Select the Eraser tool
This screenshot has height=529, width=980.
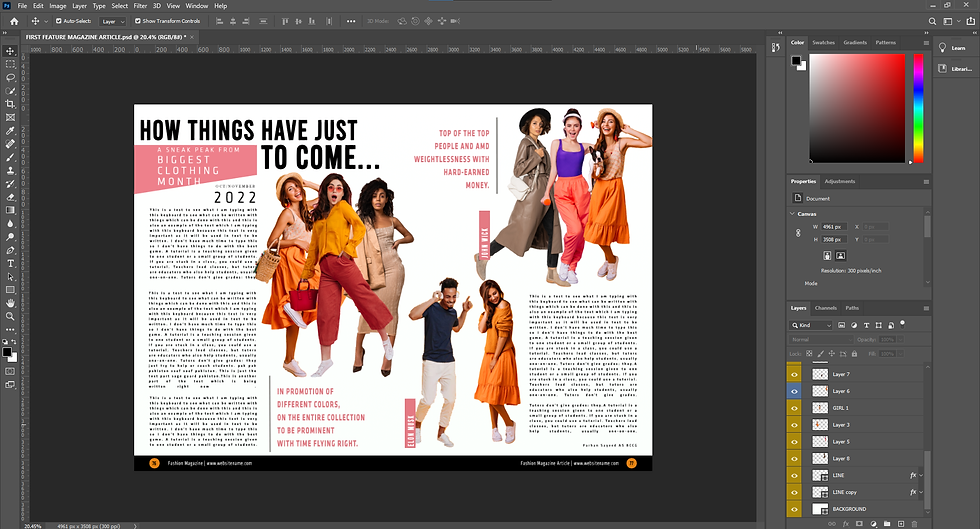click(10, 197)
